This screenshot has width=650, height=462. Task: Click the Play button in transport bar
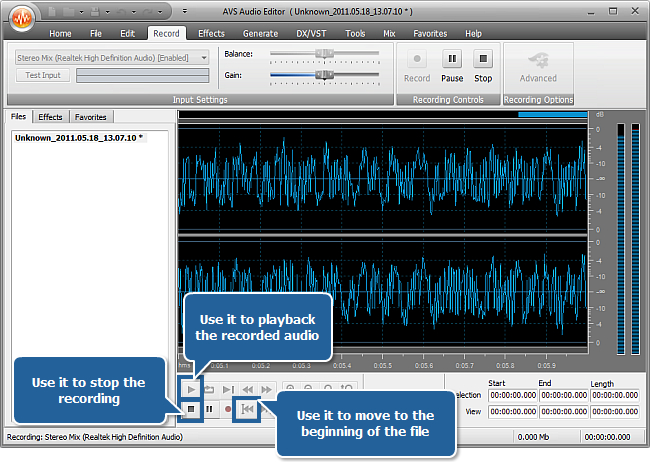(x=191, y=389)
